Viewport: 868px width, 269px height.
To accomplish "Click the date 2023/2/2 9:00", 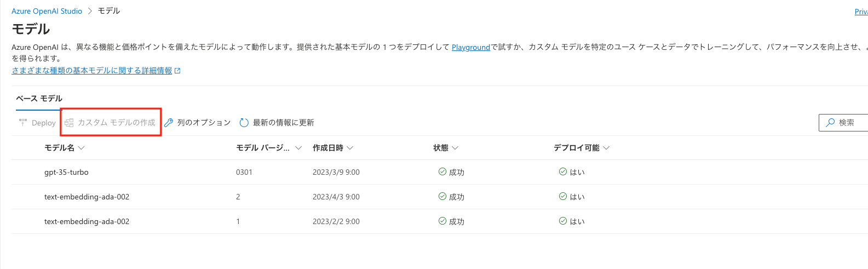I will [x=336, y=221].
